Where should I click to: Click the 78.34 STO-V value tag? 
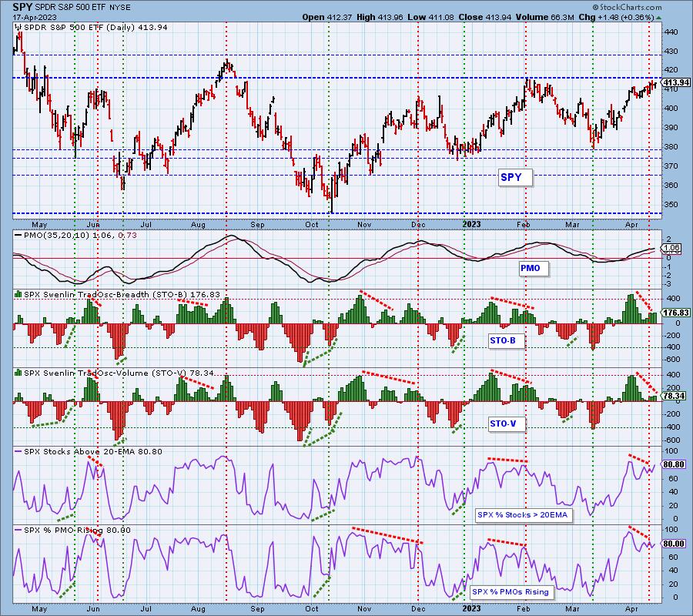675,396
